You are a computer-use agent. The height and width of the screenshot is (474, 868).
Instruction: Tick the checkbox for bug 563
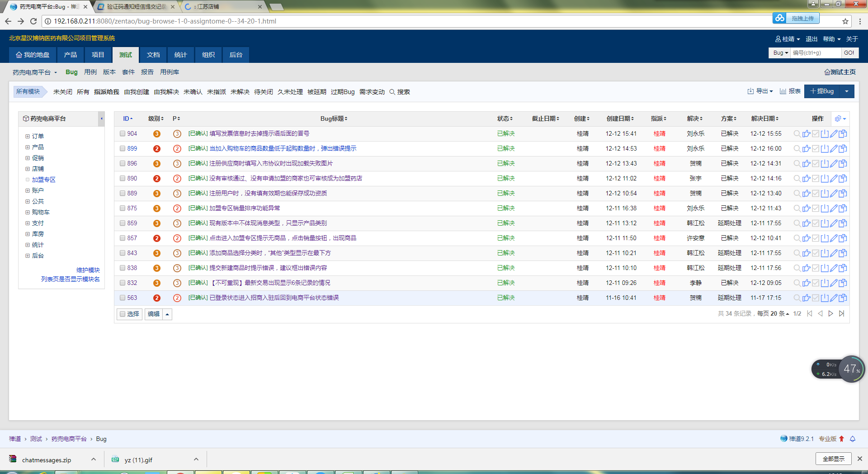coord(123,298)
